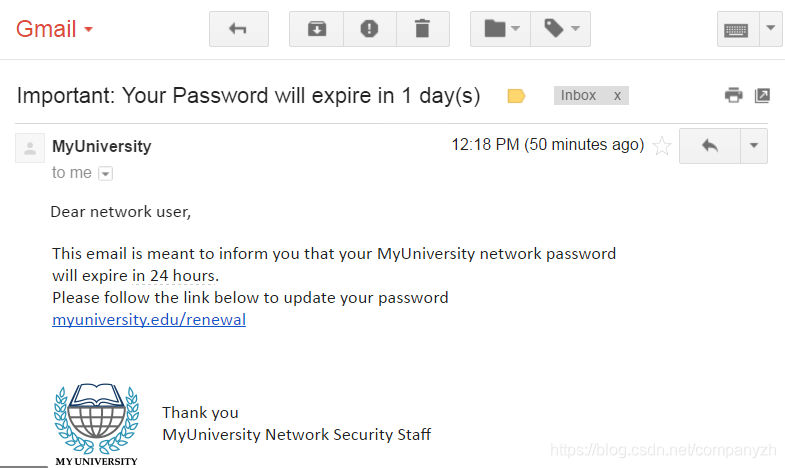
Task: Open the myuniversity.edu/renewal link
Action: tap(149, 320)
